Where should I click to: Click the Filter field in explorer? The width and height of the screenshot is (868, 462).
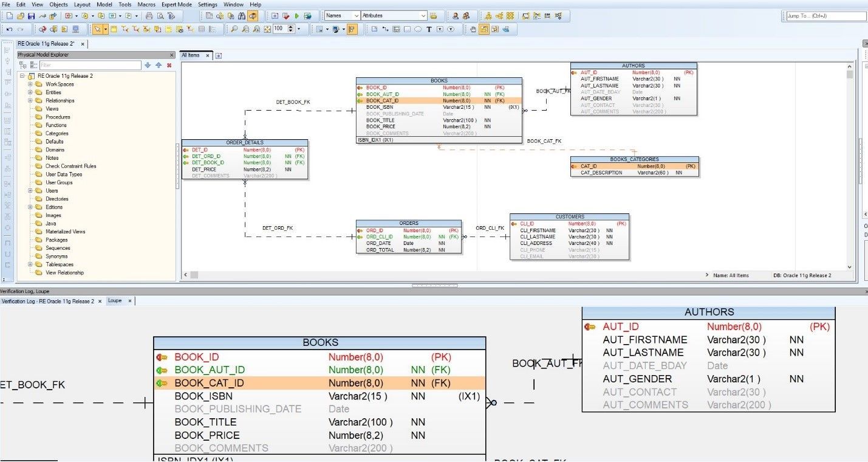click(x=90, y=65)
